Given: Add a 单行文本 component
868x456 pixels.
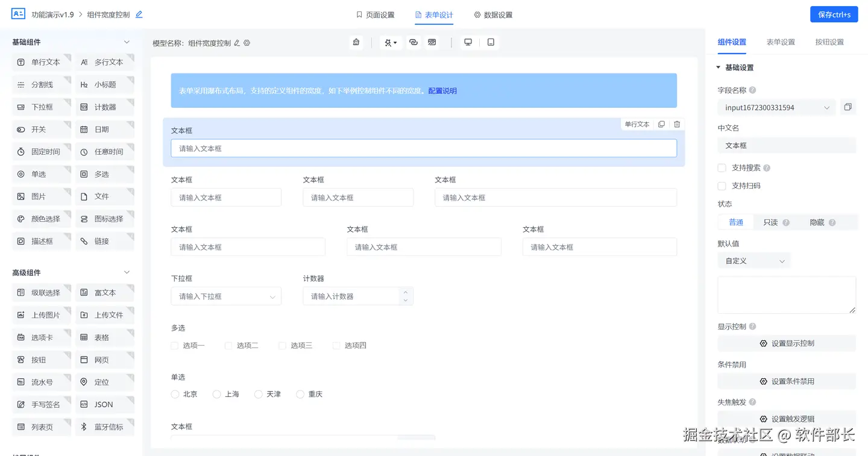Looking at the screenshot, I should coord(41,62).
